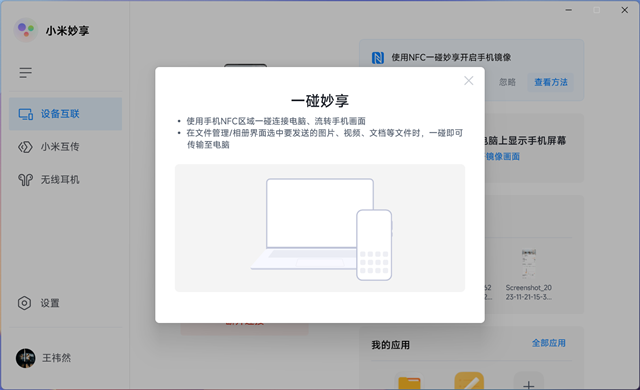Select the 设备互联 sidebar item
Viewport: 640px width, 390px height.
click(65, 114)
